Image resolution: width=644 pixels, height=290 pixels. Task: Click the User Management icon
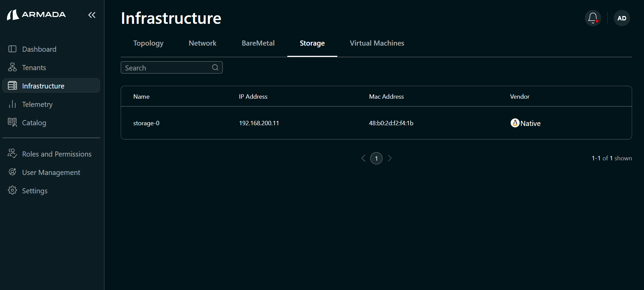coord(12,172)
